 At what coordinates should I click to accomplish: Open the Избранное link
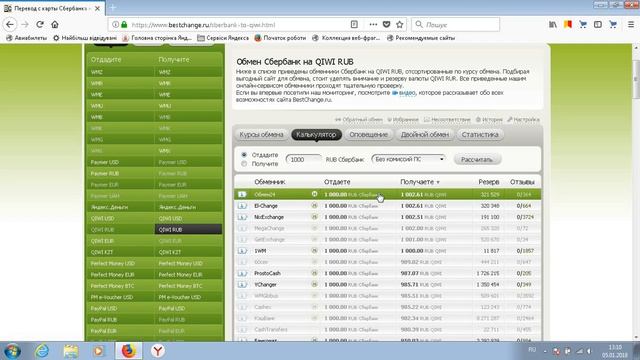tap(403, 120)
